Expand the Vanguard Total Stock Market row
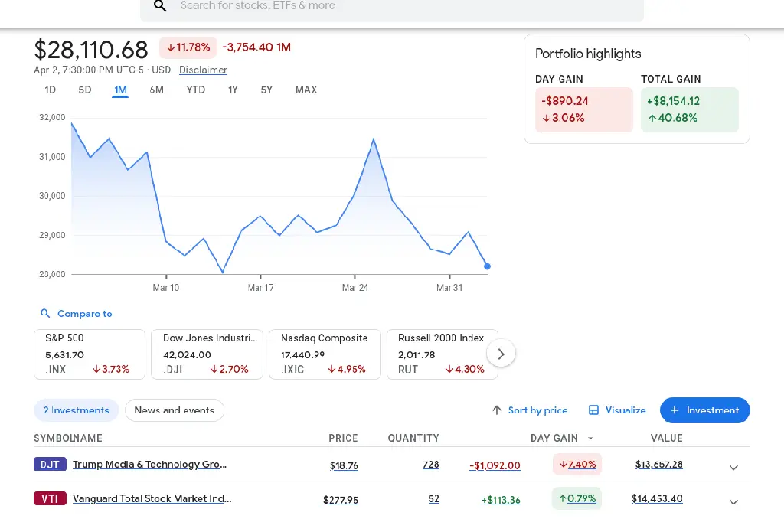784x532 pixels. tap(733, 501)
